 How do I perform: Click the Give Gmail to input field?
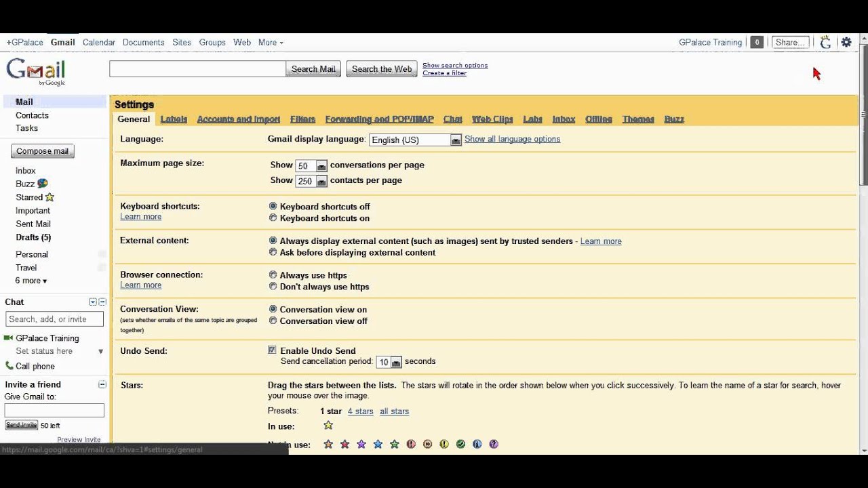coord(54,410)
